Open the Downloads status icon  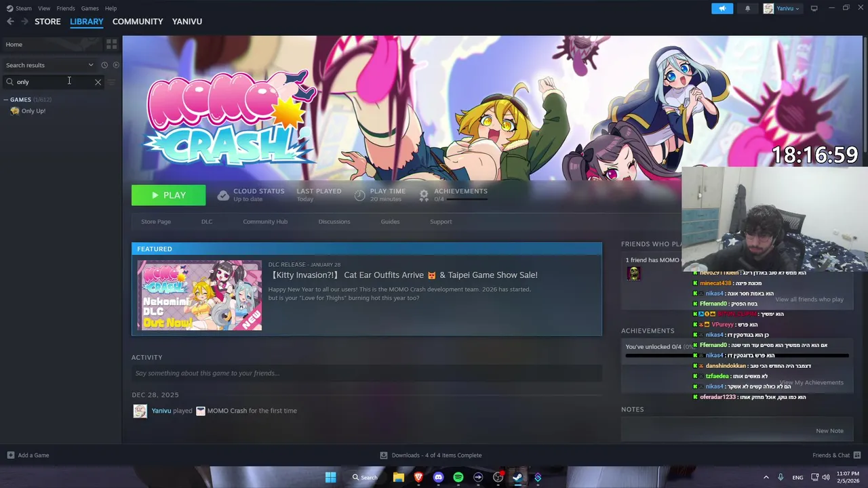pyautogui.click(x=384, y=455)
